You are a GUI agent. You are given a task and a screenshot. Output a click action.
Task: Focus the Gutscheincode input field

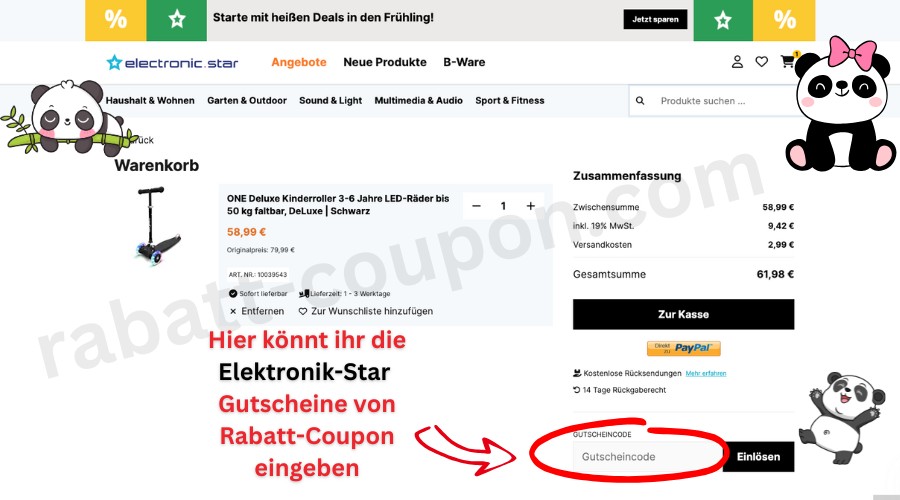click(647, 457)
